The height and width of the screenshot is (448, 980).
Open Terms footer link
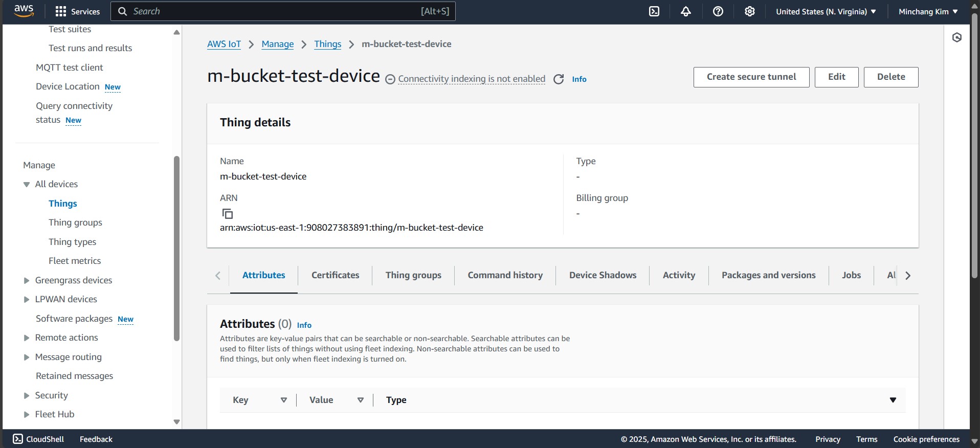[x=866, y=439]
